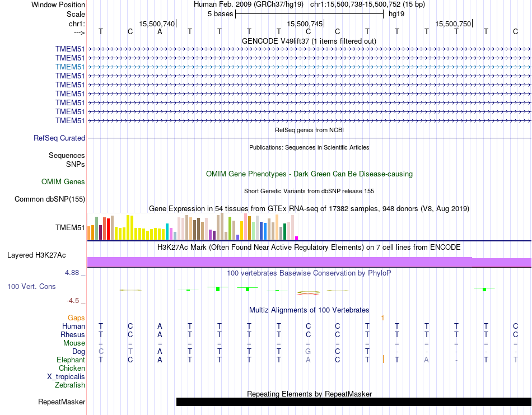Open the OMIM Gene Phenotypes track title
532x415 pixels.
(309, 174)
